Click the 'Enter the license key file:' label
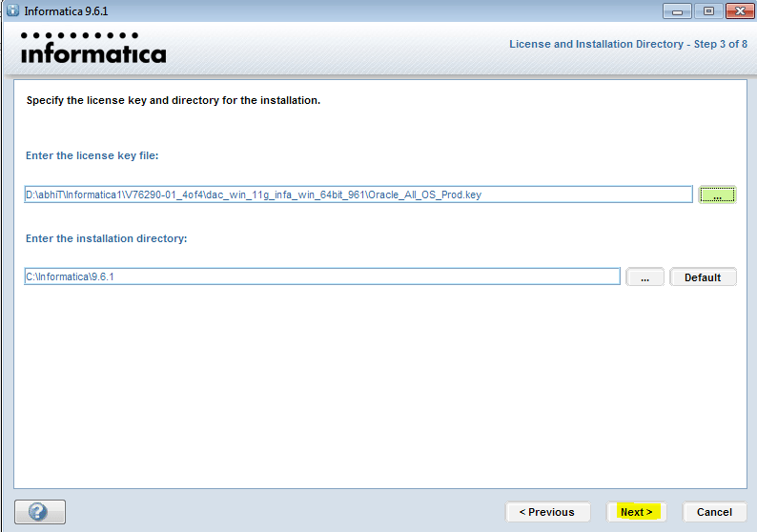 coord(92,155)
